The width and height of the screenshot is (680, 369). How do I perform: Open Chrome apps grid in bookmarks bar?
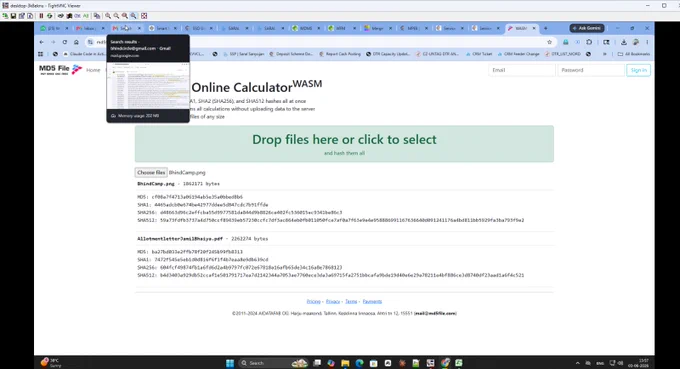pyautogui.click(x=41, y=54)
